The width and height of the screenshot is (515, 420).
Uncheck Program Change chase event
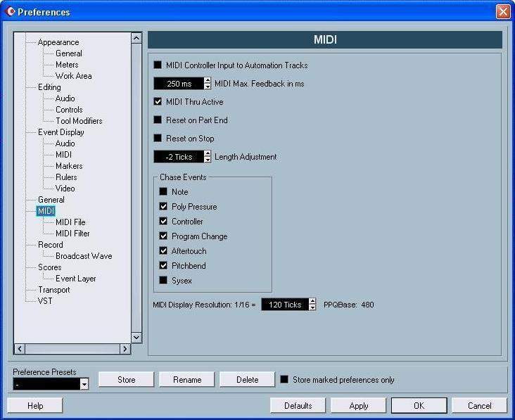pyautogui.click(x=163, y=236)
